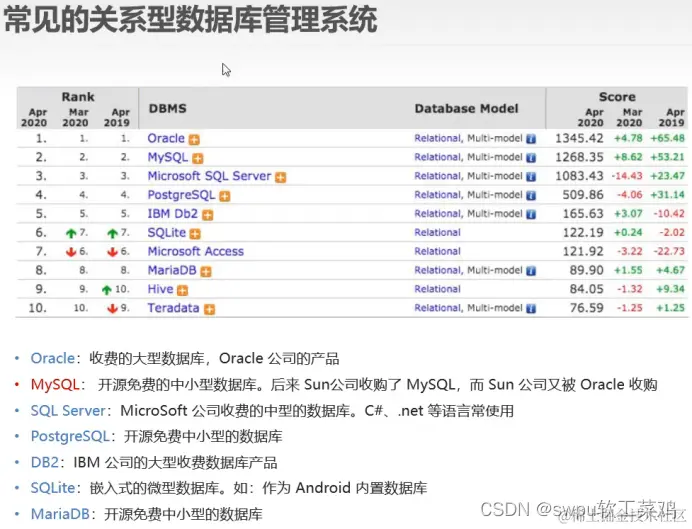Open the Hive link
Viewport: 692px width, 529px height.
coord(160,289)
